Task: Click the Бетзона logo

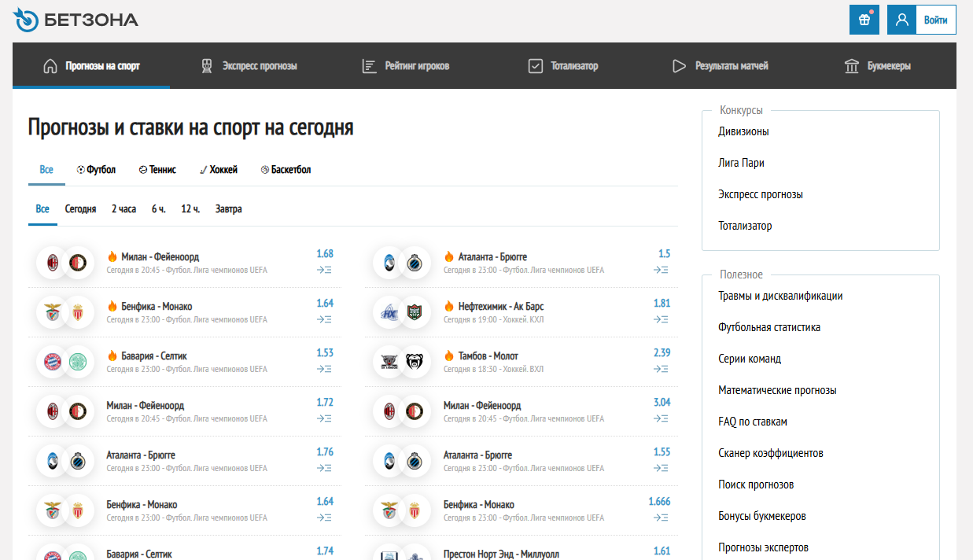Action: 76,20
